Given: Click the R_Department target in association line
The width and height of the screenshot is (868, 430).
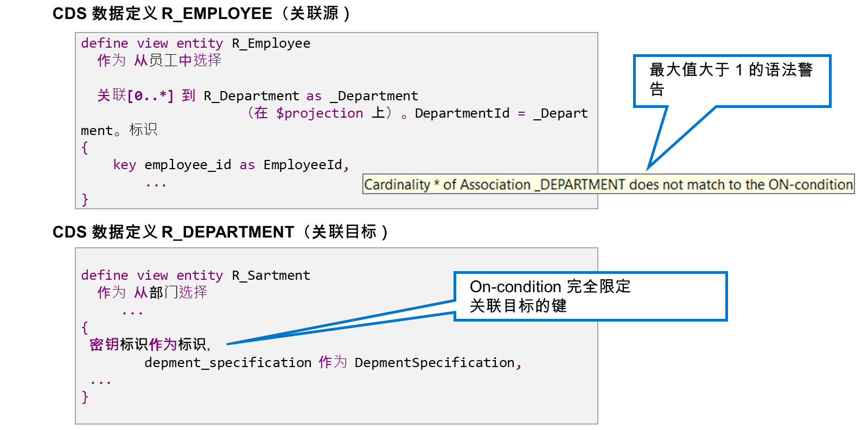Looking at the screenshot, I should (251, 96).
